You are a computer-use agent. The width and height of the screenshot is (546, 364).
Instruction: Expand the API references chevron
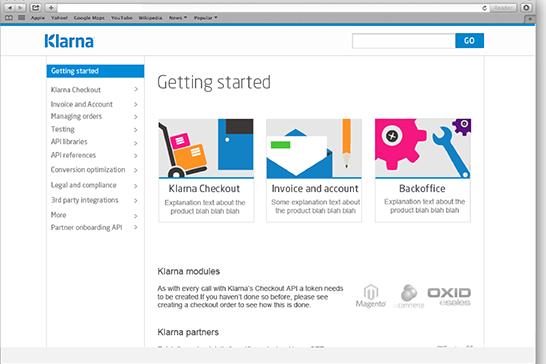[x=136, y=156]
